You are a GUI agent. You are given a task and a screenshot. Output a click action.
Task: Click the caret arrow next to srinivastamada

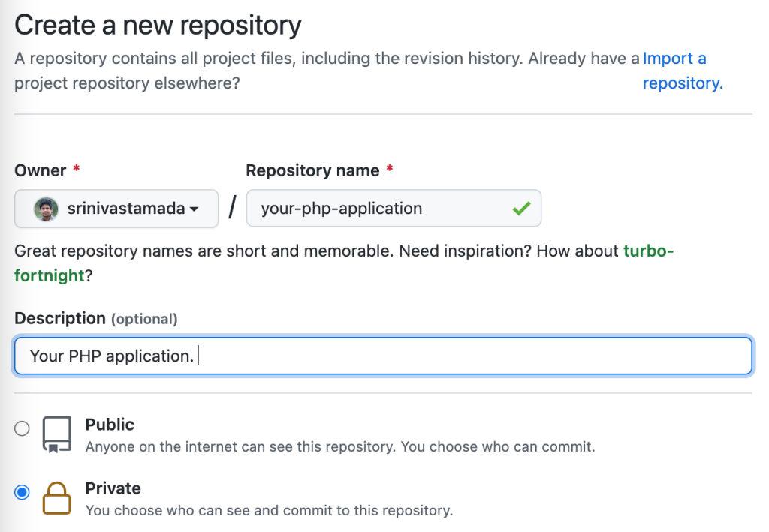coord(195,209)
